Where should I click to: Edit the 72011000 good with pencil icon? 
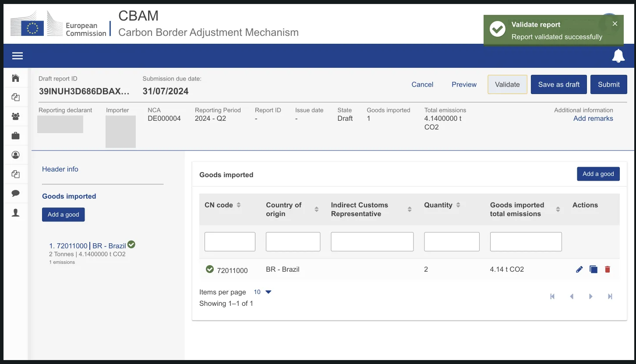click(579, 269)
